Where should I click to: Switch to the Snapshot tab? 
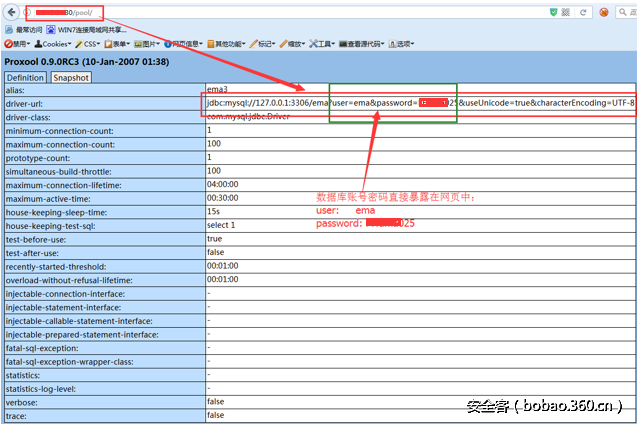70,77
